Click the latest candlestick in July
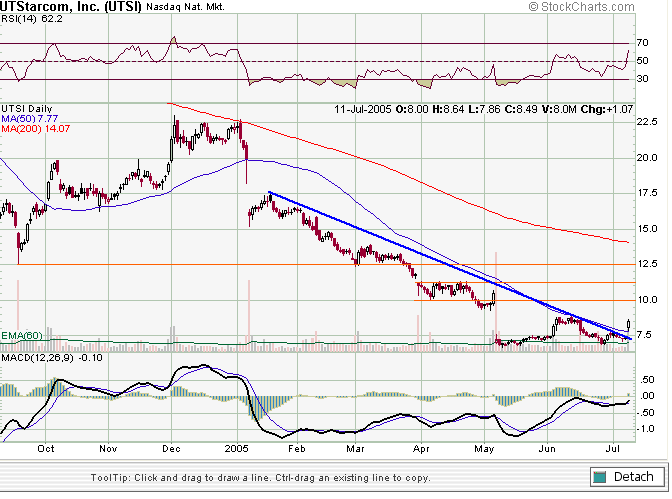 click(629, 325)
